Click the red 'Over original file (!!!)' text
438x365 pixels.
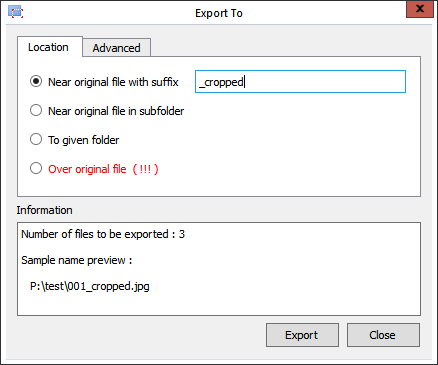[103, 169]
